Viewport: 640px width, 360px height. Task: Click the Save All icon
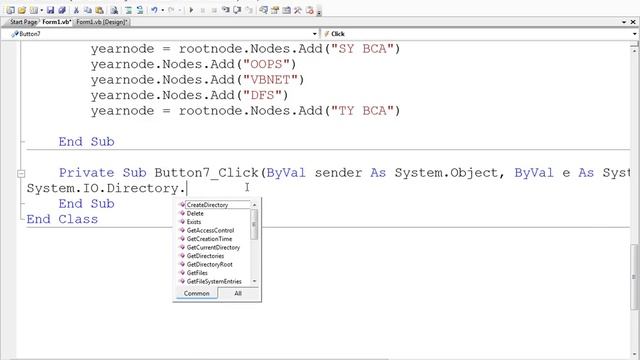(62, 10)
